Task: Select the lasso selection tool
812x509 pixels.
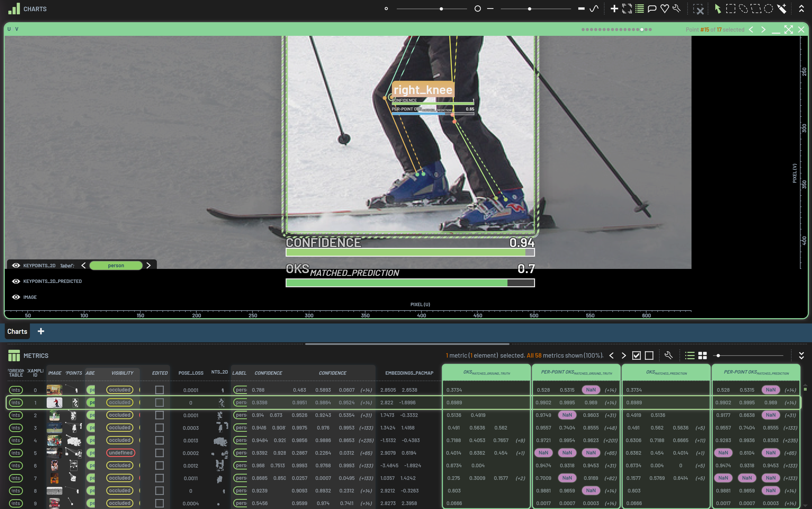Action: [x=743, y=9]
